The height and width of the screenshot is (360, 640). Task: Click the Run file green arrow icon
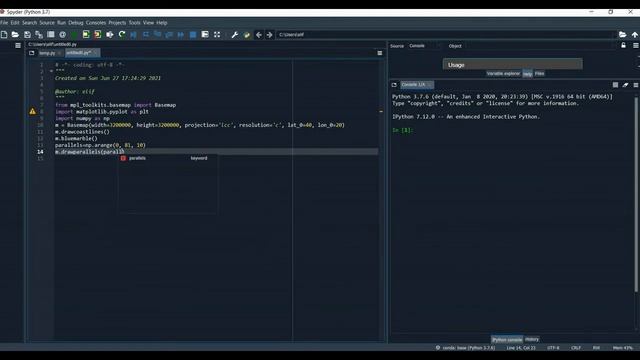[x=74, y=35]
